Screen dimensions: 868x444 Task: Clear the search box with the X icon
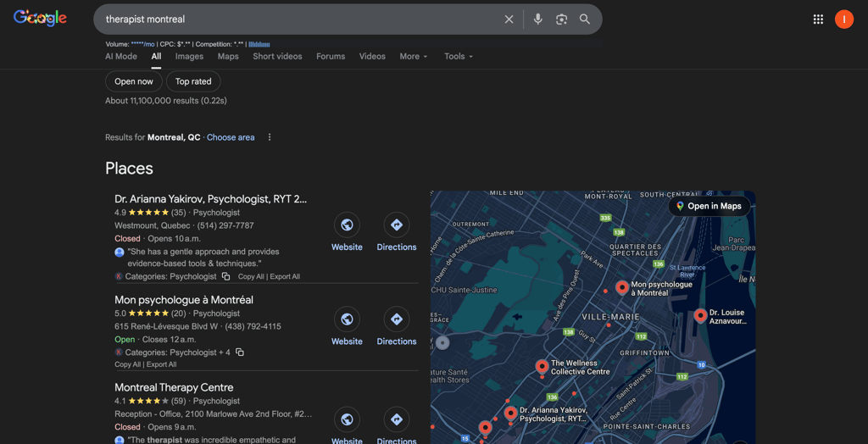pyautogui.click(x=509, y=19)
